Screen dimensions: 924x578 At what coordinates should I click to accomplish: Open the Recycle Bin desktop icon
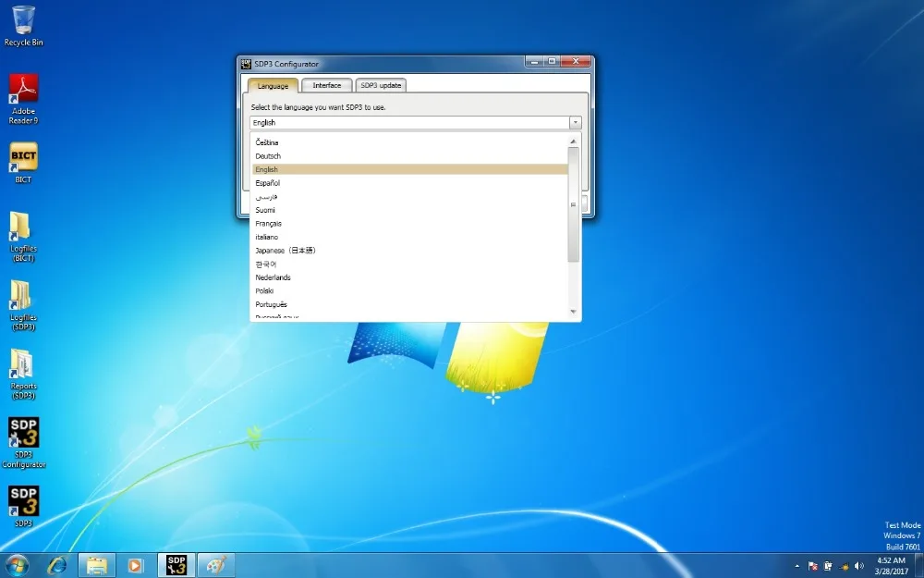24,26
